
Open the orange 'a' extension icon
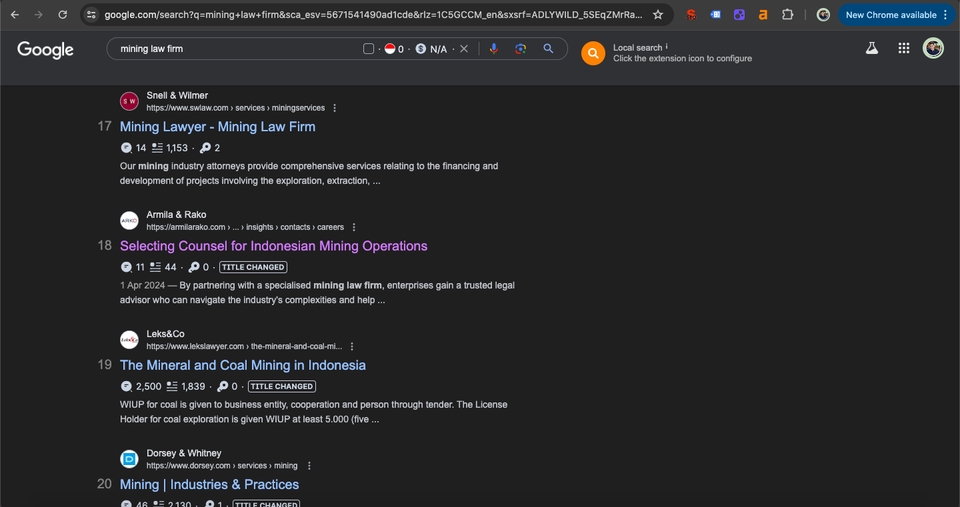click(x=763, y=15)
